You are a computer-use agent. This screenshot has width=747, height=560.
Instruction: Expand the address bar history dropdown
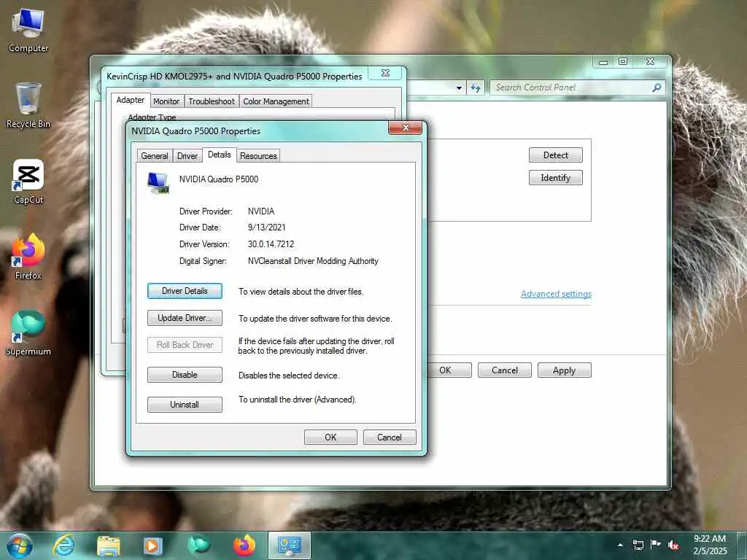point(459,88)
